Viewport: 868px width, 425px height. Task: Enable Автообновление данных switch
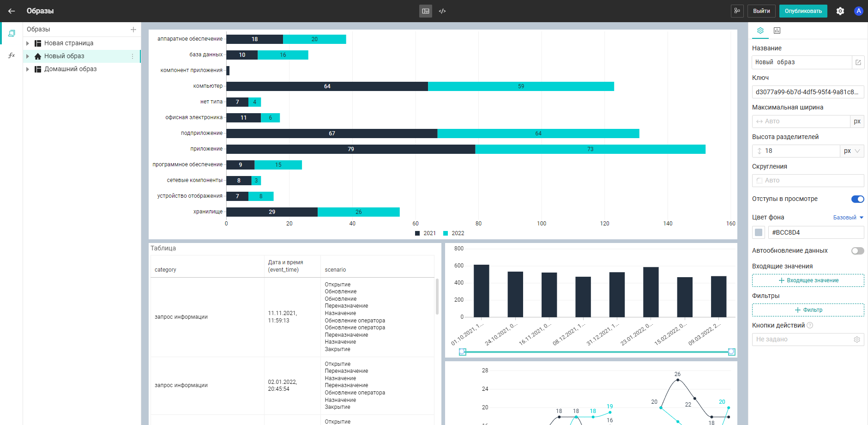pyautogui.click(x=858, y=251)
